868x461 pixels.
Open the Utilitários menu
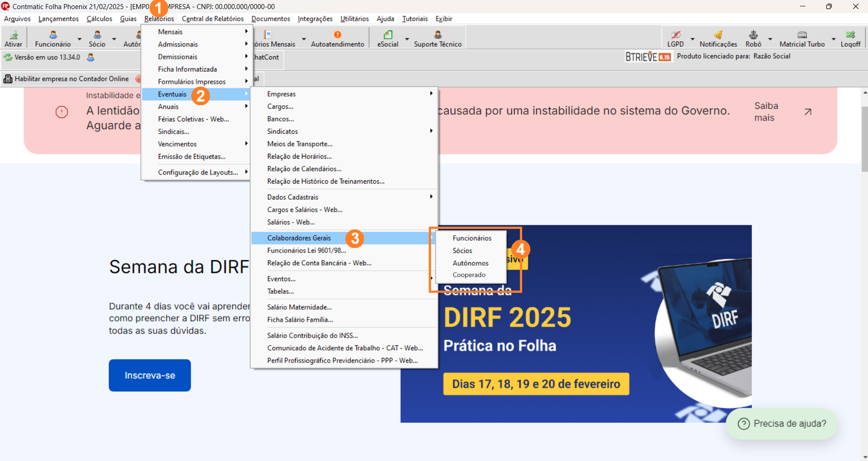354,19
